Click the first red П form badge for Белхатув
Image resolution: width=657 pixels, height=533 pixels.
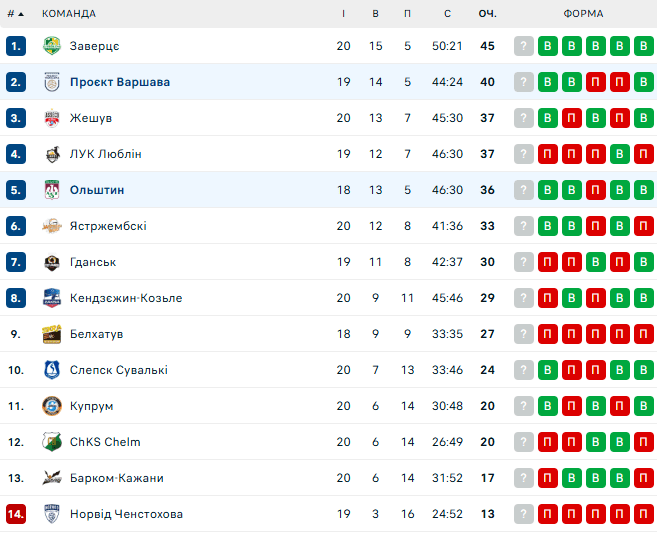point(547,334)
